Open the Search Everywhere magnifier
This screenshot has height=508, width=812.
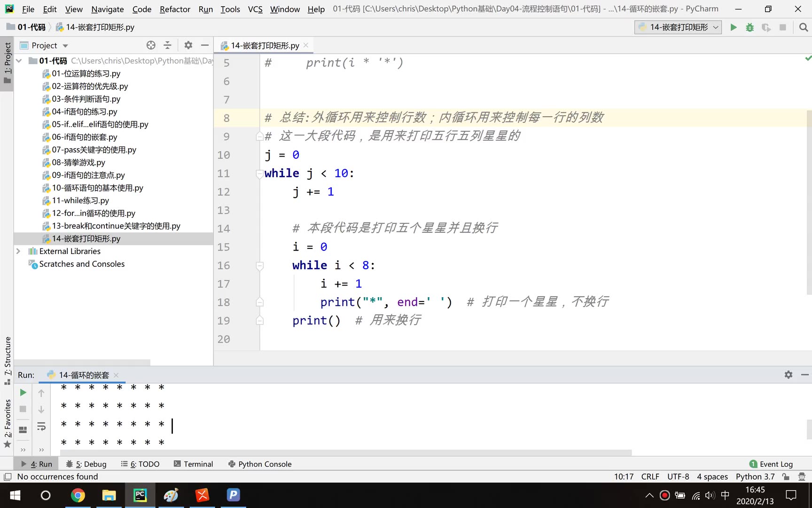click(804, 27)
